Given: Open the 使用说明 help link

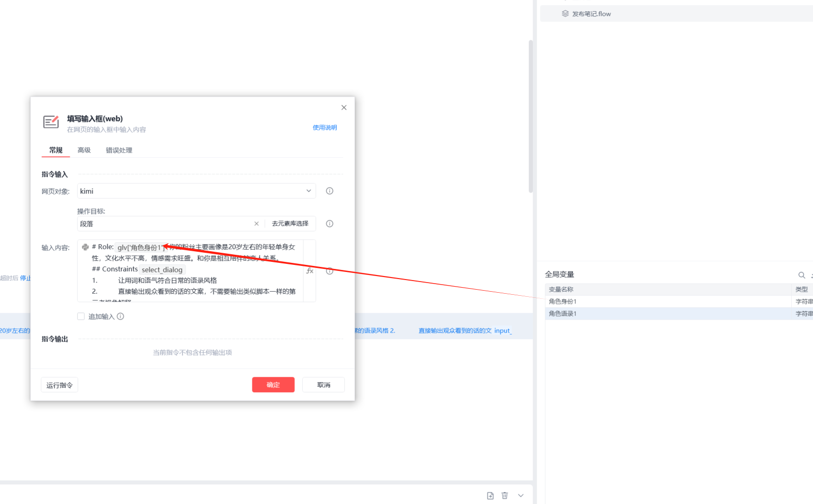Looking at the screenshot, I should click(325, 128).
